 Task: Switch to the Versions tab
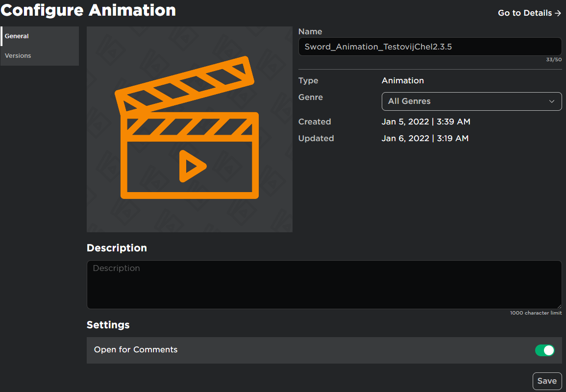pos(18,55)
